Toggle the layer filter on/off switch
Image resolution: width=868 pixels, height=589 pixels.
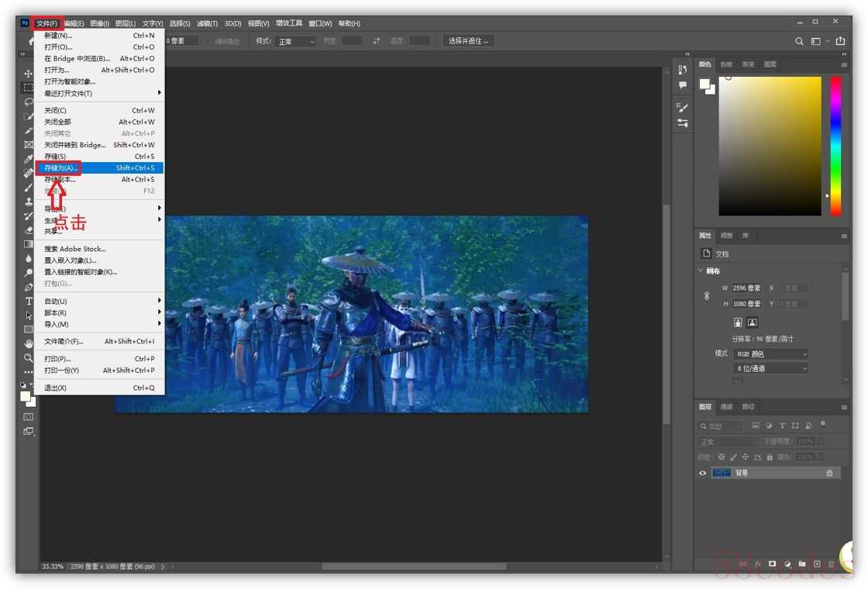coord(823,424)
